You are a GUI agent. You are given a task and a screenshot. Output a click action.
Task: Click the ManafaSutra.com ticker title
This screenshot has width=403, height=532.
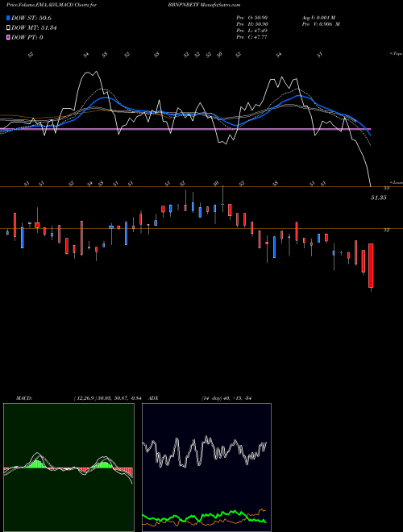pos(204,5)
